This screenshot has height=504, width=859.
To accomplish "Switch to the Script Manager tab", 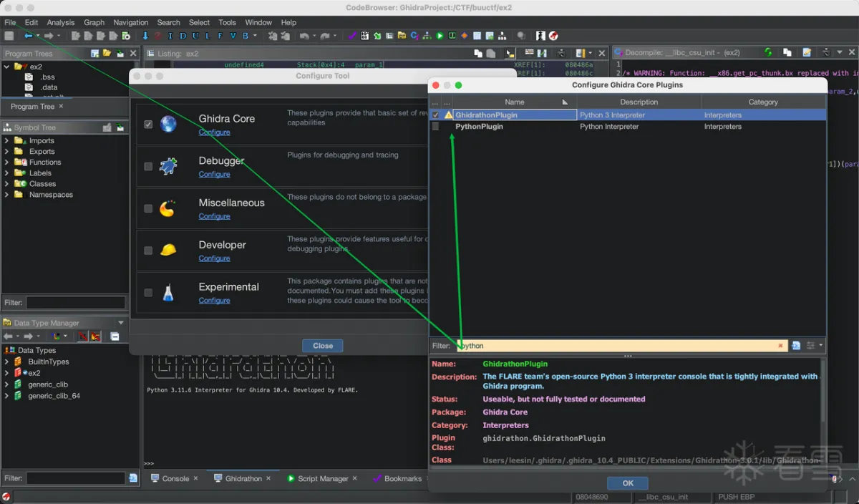I will click(x=322, y=478).
